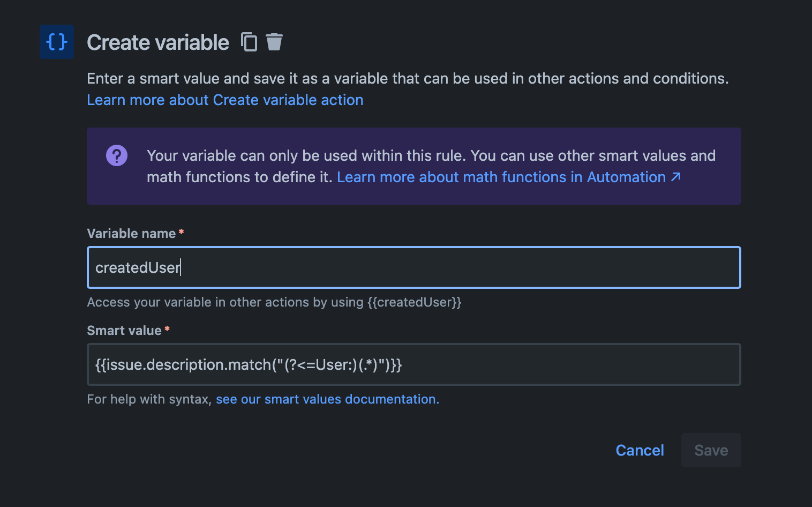
Task: Click the Variable name label
Action: click(x=131, y=234)
